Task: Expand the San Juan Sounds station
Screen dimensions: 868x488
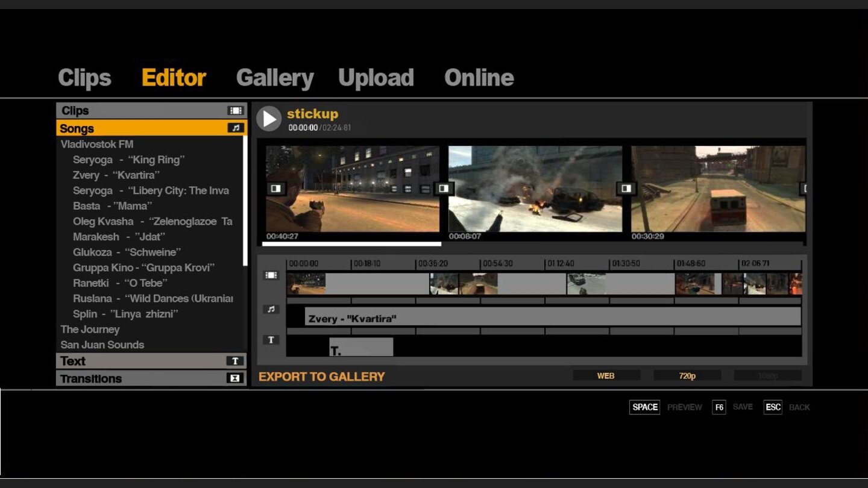Action: (102, 345)
